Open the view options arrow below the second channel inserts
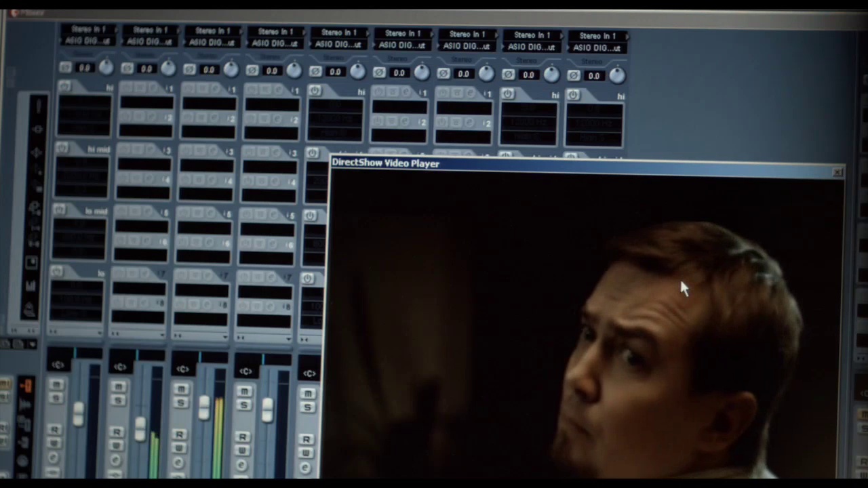The image size is (868, 488). [115, 334]
